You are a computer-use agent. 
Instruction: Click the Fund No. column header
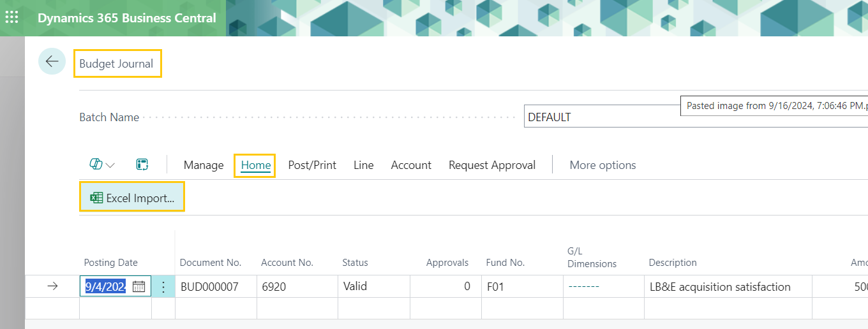[505, 263]
